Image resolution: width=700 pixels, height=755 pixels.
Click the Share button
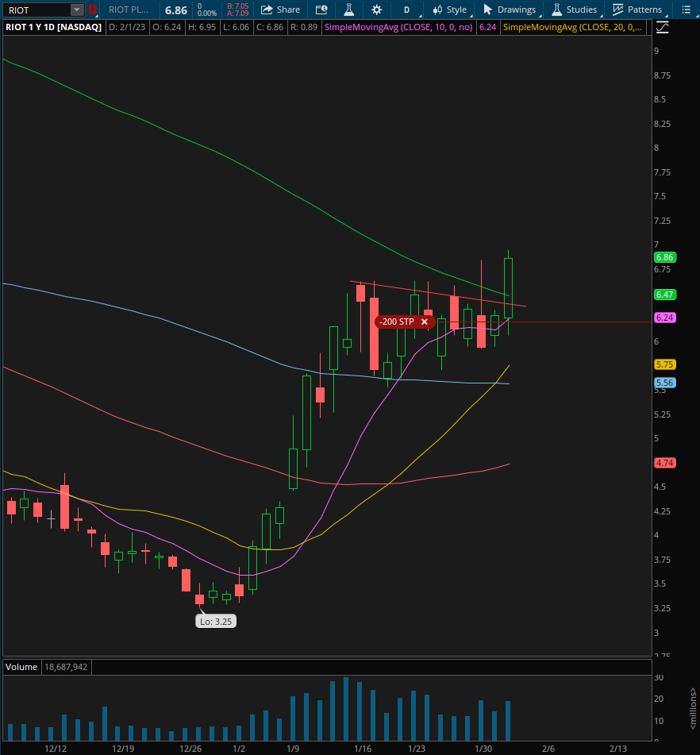pos(280,10)
